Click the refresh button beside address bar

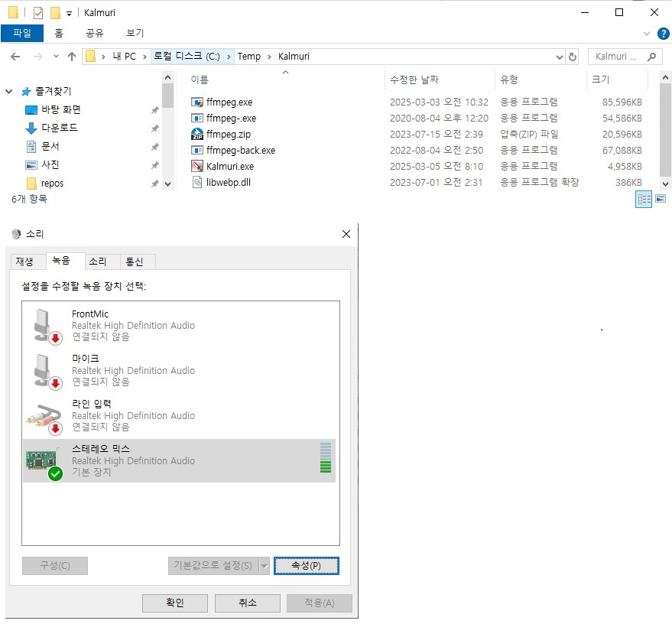pos(573,57)
